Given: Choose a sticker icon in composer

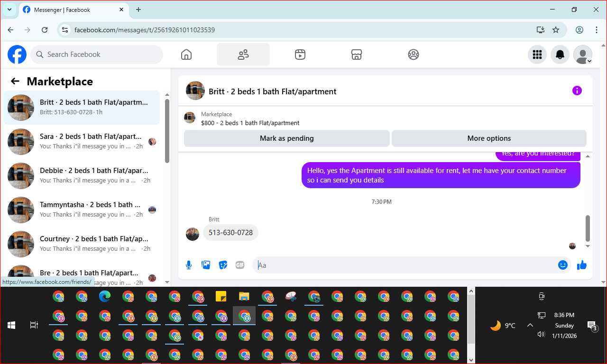Looking at the screenshot, I should [223, 265].
